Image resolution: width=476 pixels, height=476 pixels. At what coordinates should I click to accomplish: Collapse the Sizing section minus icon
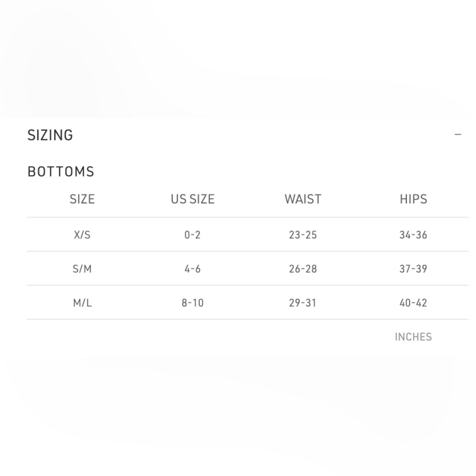click(x=458, y=135)
